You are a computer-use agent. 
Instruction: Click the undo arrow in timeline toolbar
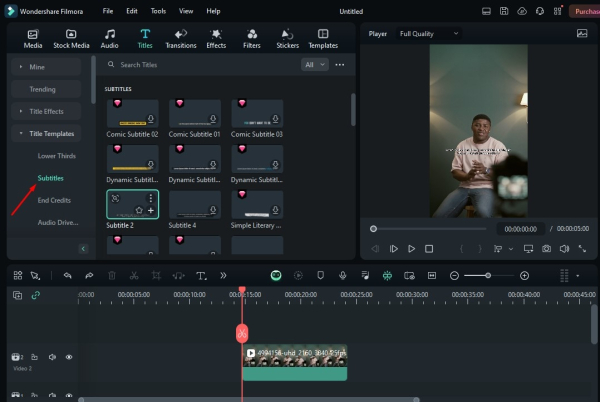click(x=67, y=275)
